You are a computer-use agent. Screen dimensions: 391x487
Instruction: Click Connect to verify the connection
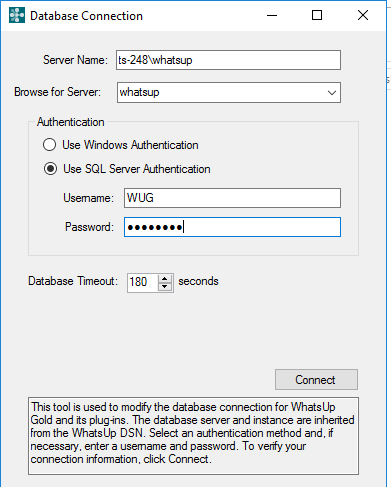tap(316, 379)
